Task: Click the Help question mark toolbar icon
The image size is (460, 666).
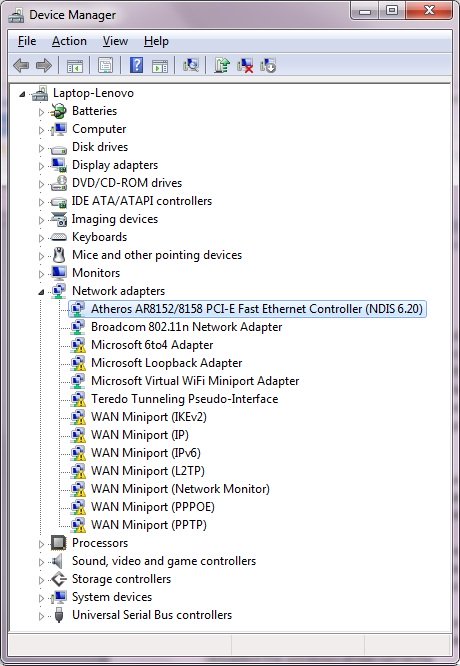Action: pos(136,65)
